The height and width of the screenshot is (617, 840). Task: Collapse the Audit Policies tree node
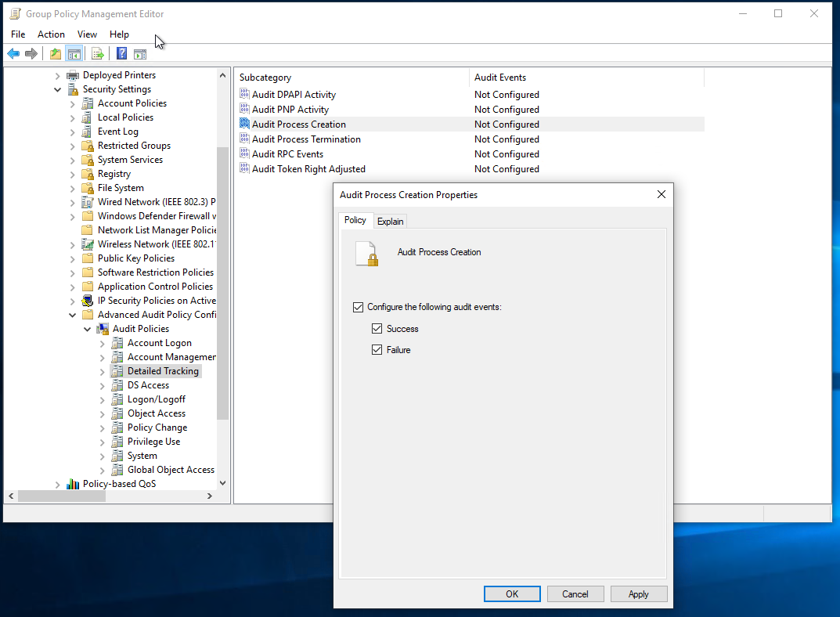coord(87,329)
